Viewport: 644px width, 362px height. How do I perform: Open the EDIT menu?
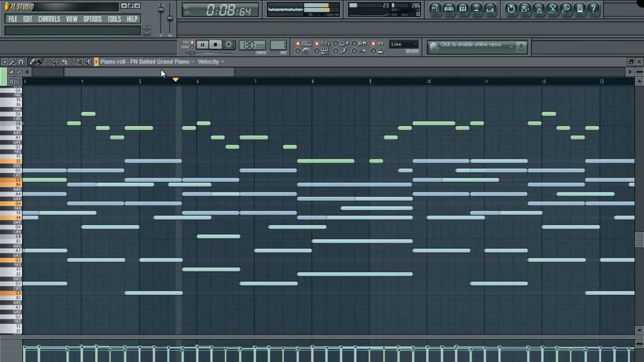(28, 19)
